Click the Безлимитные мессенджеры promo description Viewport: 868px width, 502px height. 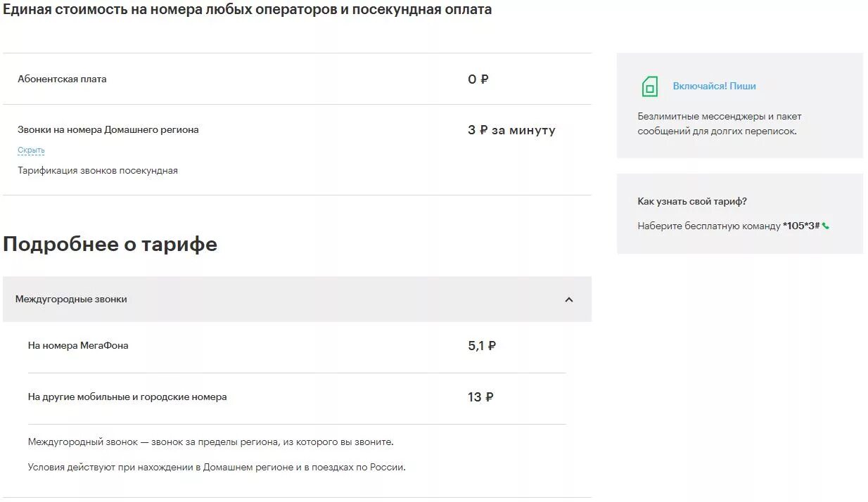click(720, 124)
